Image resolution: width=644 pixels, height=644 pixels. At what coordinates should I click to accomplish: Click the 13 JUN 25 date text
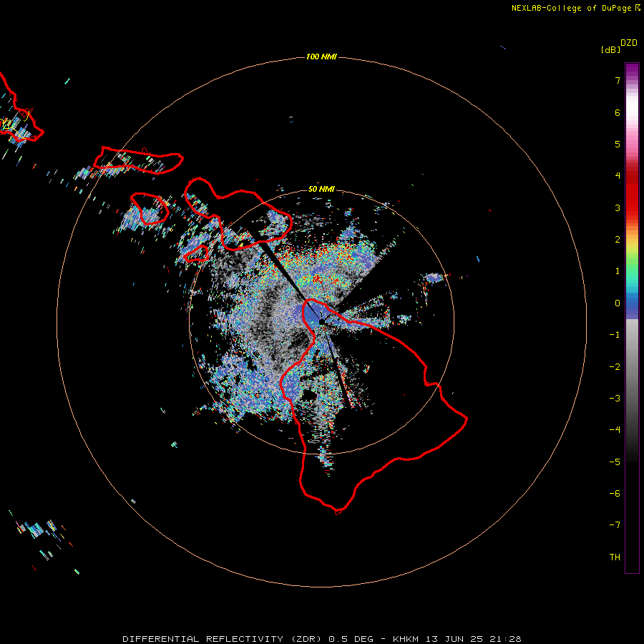click(x=455, y=639)
